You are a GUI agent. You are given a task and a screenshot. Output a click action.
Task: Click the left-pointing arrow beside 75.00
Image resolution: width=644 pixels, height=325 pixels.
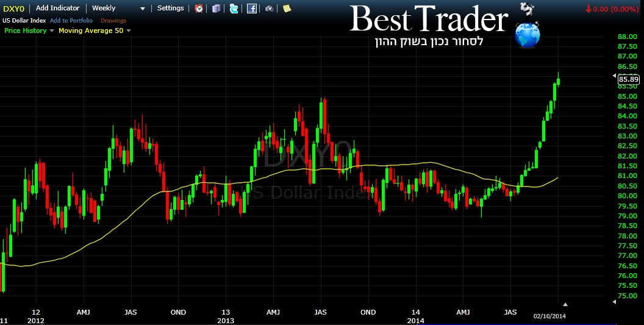[x=615, y=301]
